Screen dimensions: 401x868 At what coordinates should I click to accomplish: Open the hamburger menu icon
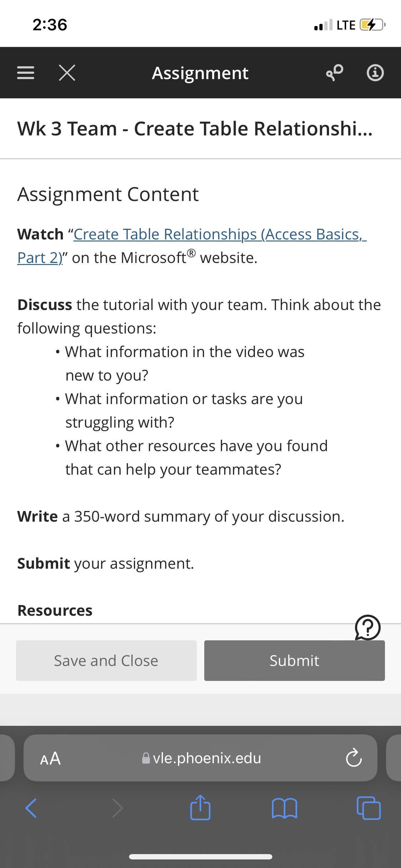tap(26, 73)
